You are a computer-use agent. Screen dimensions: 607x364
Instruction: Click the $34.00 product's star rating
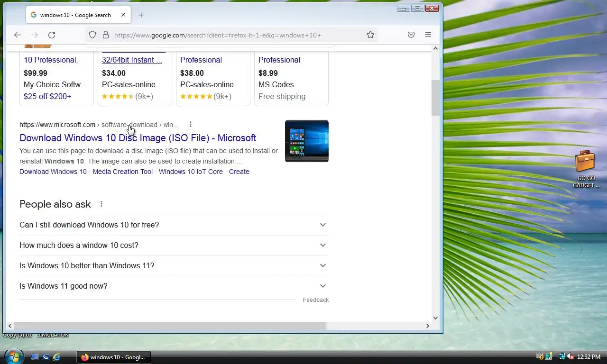[118, 96]
